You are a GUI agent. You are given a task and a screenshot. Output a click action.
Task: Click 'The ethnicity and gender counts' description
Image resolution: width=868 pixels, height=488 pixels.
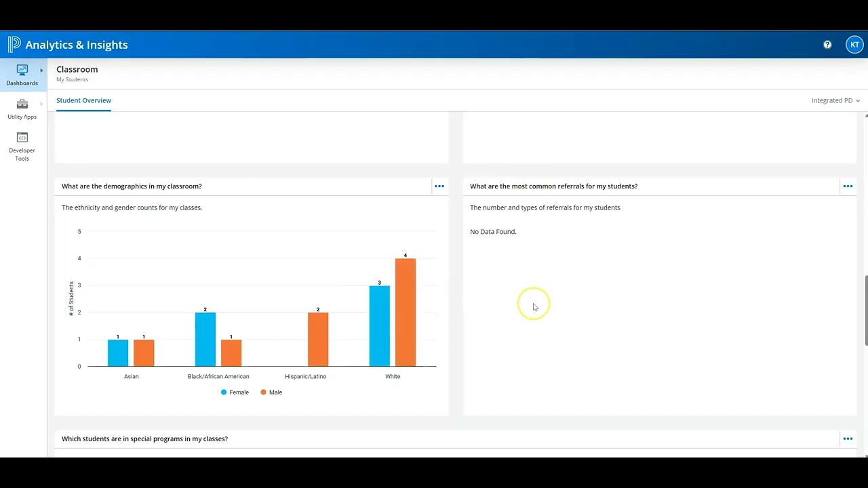(x=132, y=208)
